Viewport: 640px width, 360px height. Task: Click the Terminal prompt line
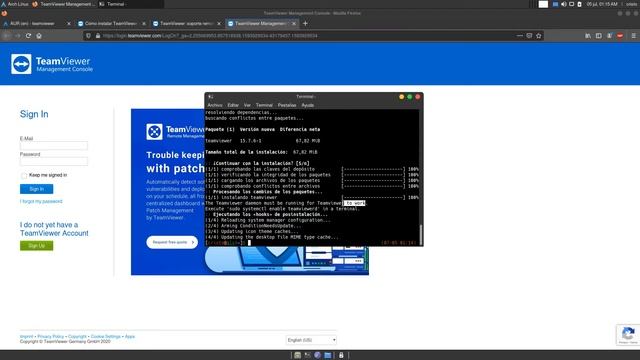tap(311, 243)
